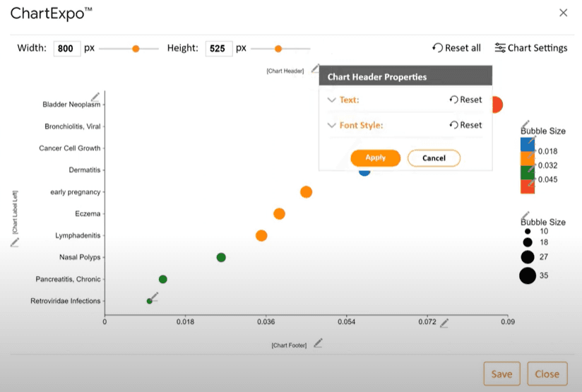The height and width of the screenshot is (392, 582).
Task: Cancel the chart header properties
Action: [x=434, y=158]
